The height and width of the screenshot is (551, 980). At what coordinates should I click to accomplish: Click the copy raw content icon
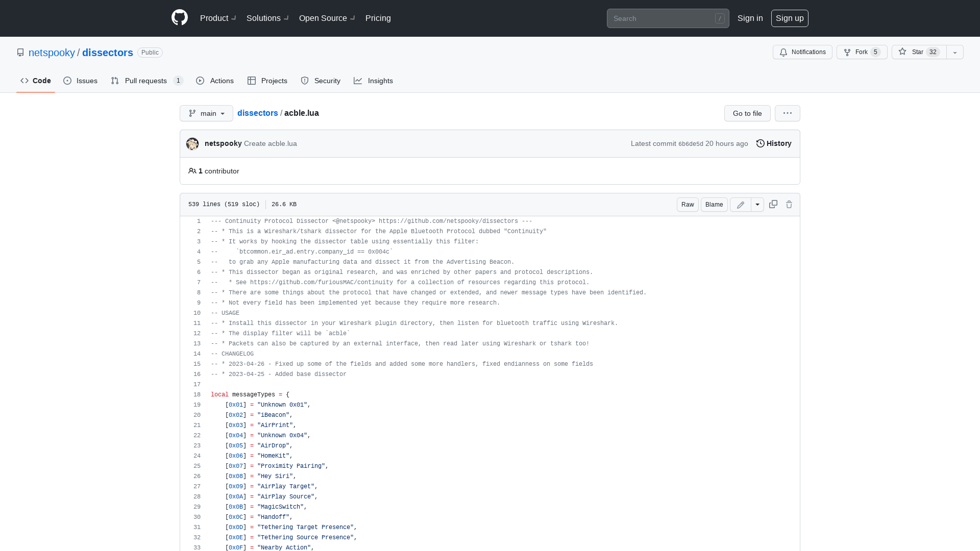[x=773, y=205]
